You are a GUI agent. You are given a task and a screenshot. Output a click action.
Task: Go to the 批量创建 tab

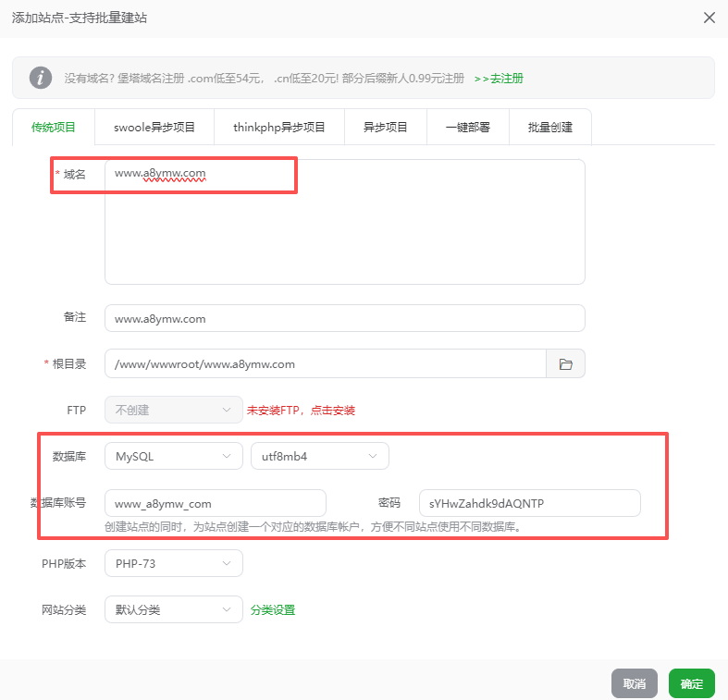(x=550, y=128)
